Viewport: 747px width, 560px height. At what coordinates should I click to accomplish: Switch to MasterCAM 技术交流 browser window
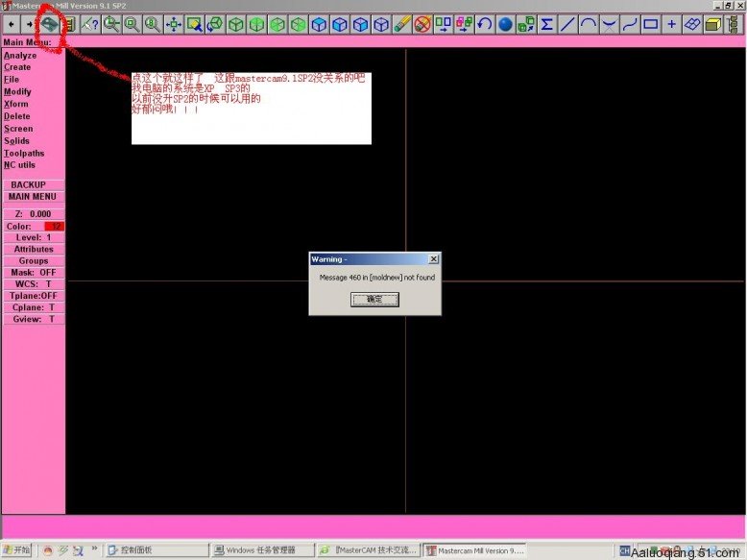(369, 550)
